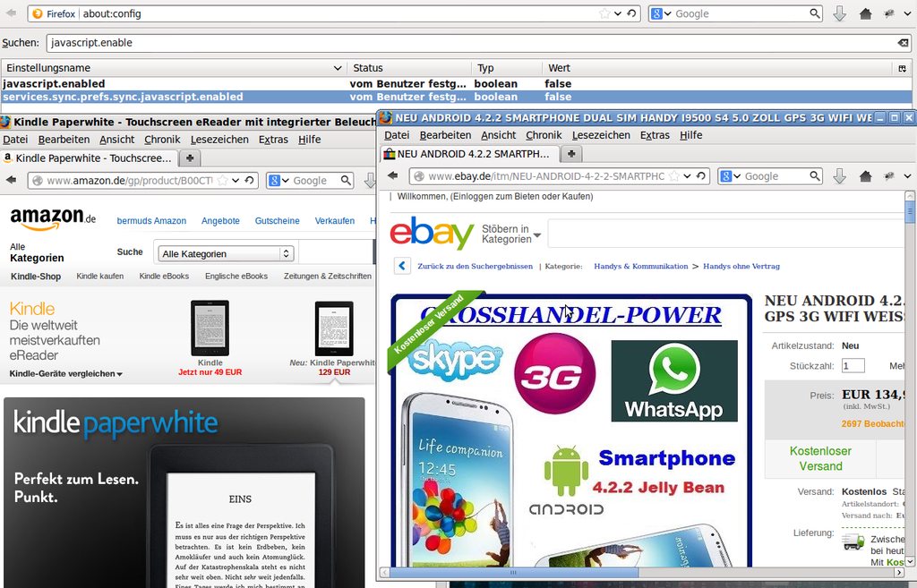Open the Hilfe menu in the Amazon window

click(x=309, y=140)
